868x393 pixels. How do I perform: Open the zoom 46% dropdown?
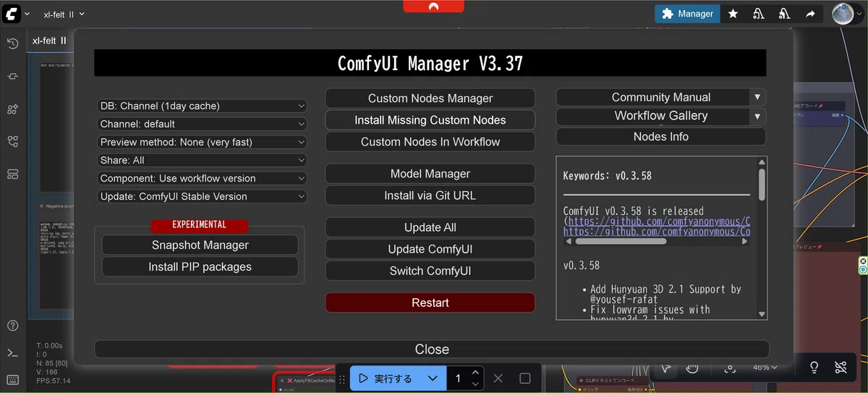[765, 368]
